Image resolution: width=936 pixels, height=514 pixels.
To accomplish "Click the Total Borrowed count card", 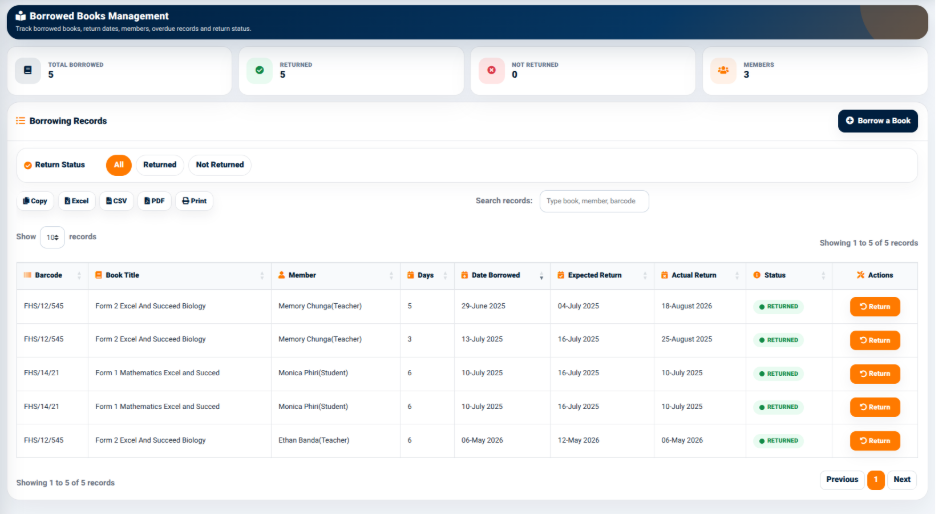I will 119,71.
